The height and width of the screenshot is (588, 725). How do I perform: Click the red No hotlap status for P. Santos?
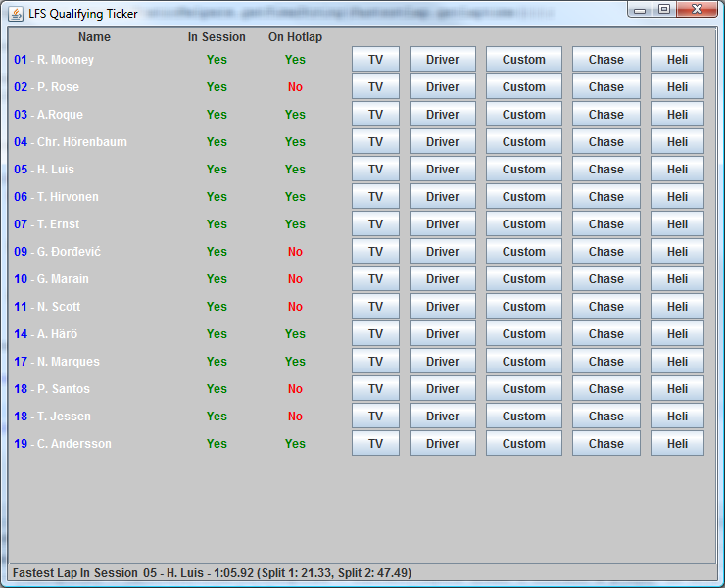click(x=295, y=389)
